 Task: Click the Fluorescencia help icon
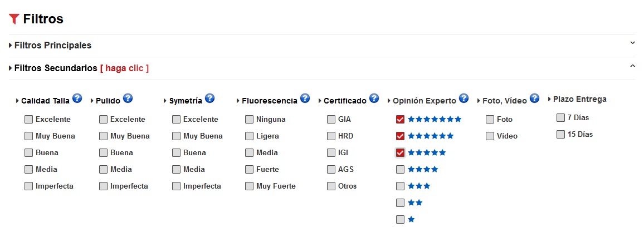tap(305, 98)
